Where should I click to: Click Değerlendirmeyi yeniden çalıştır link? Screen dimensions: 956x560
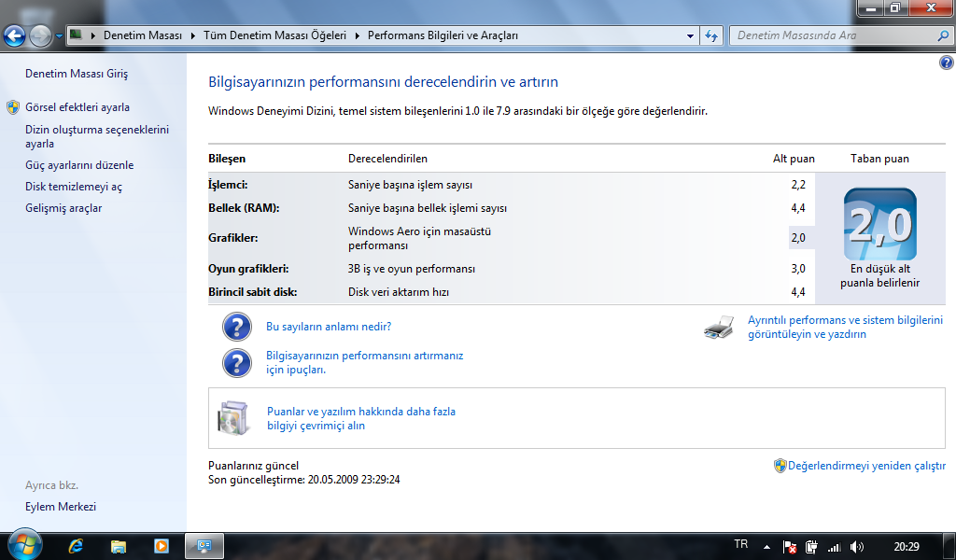click(866, 466)
